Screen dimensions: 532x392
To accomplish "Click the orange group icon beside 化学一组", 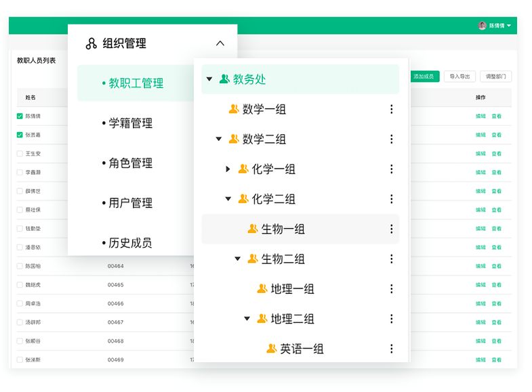I will coord(243,169).
